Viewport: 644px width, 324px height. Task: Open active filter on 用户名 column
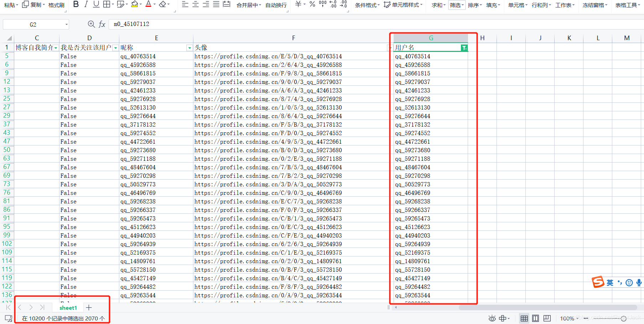[x=464, y=48]
